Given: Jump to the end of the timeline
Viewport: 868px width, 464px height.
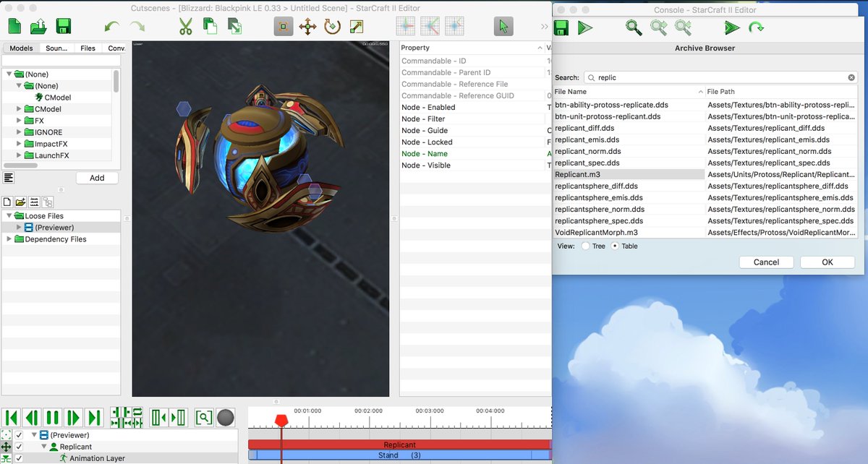Looking at the screenshot, I should (x=94, y=417).
